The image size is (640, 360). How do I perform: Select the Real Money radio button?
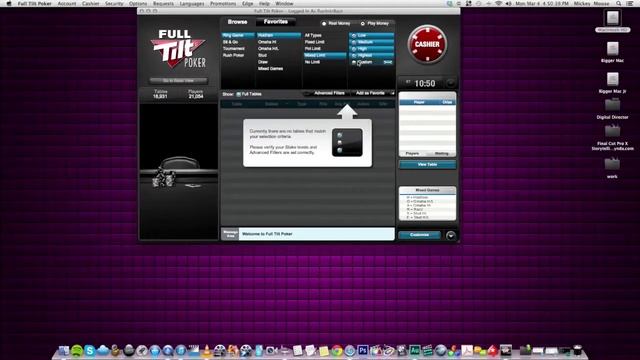(x=324, y=24)
